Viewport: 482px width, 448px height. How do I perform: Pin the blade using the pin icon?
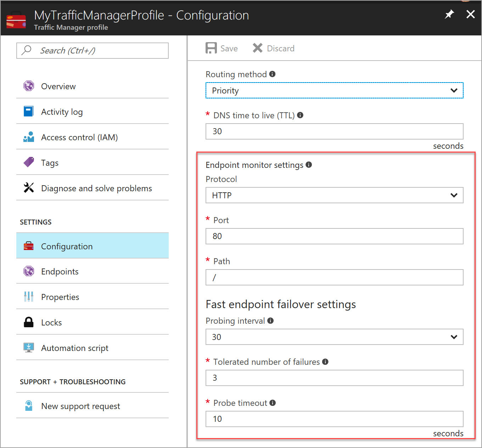(449, 15)
